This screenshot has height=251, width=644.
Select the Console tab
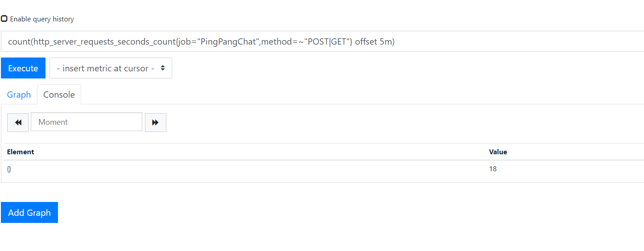click(x=59, y=95)
